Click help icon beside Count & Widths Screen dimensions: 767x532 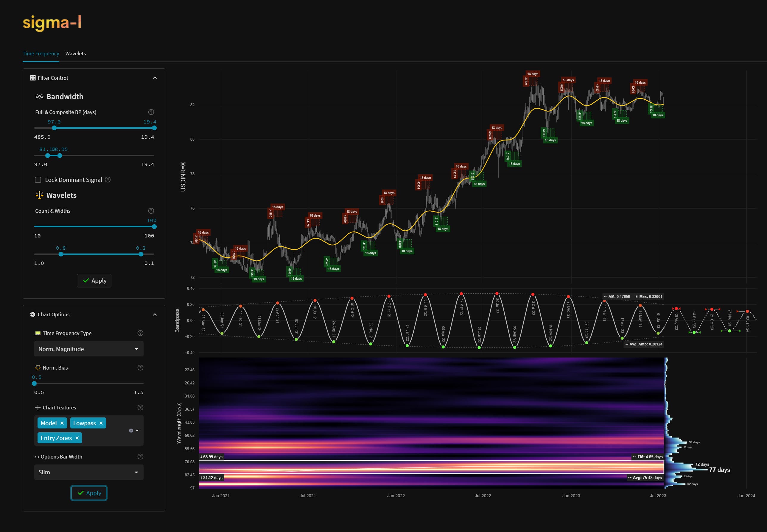(151, 211)
